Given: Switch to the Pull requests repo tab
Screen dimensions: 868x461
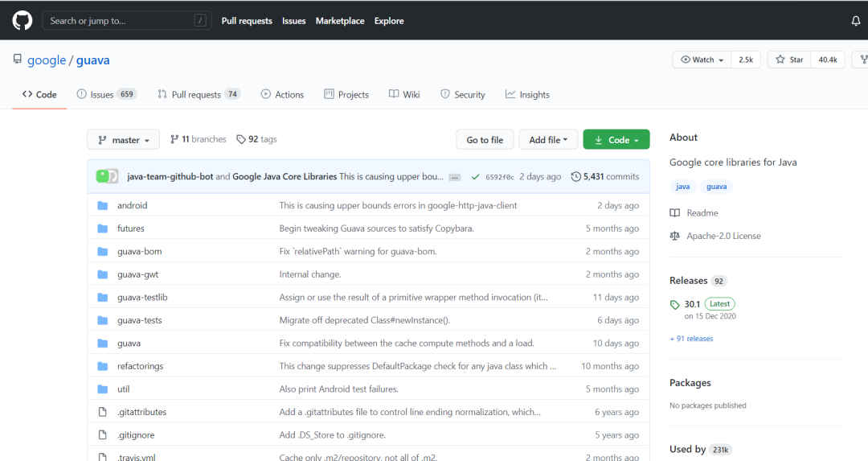Looking at the screenshot, I should coord(199,95).
